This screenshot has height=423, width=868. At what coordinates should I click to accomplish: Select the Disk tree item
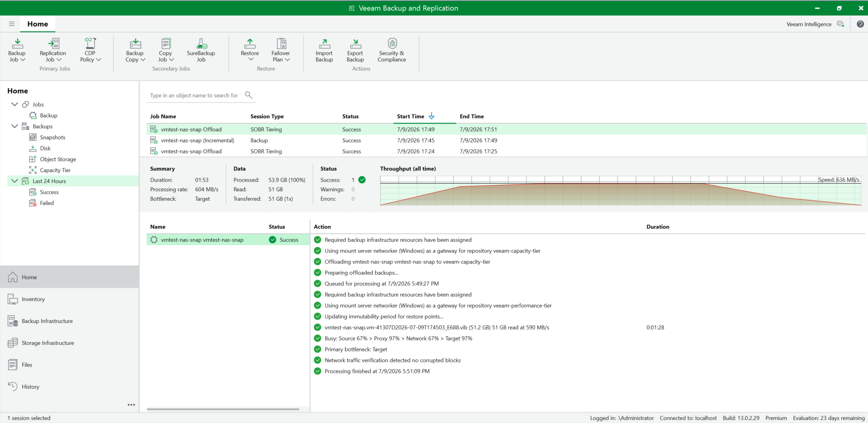point(40,148)
